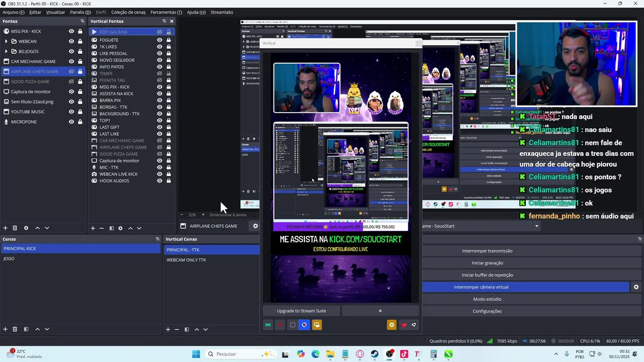Open the yellow gear settings in Vertical dock

391,325
